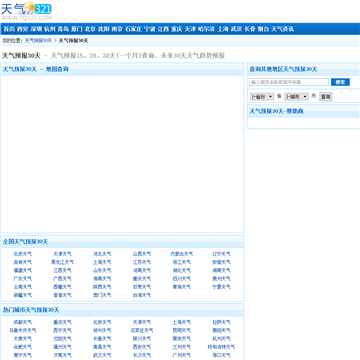Open the 西宁天气 link
The image size is (360, 360).
click(62, 331)
